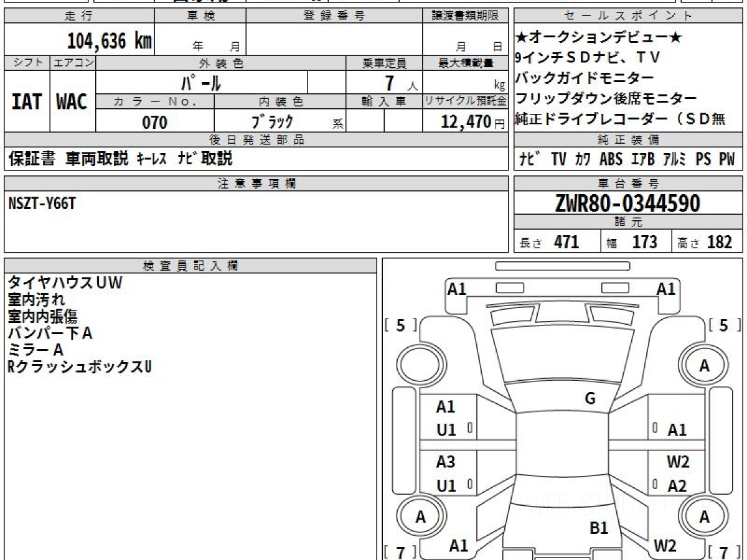The image size is (747, 560).
Task: Click the mileage value 104,636 km
Action: click(x=109, y=42)
